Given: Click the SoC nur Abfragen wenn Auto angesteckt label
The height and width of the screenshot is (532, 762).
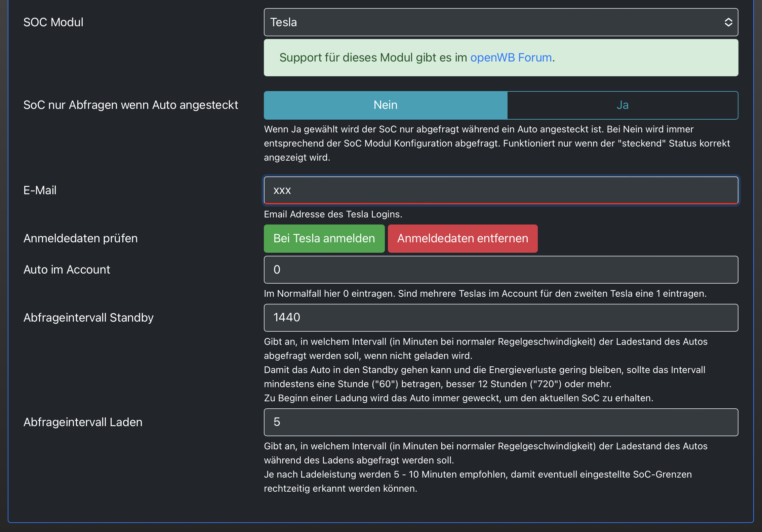Looking at the screenshot, I should [x=130, y=105].
